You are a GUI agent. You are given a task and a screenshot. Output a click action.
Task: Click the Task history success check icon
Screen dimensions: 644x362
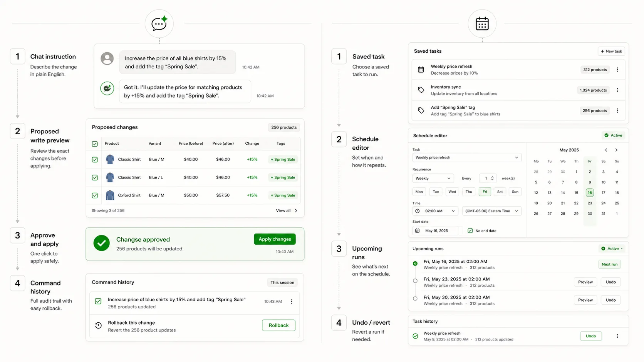point(415,336)
